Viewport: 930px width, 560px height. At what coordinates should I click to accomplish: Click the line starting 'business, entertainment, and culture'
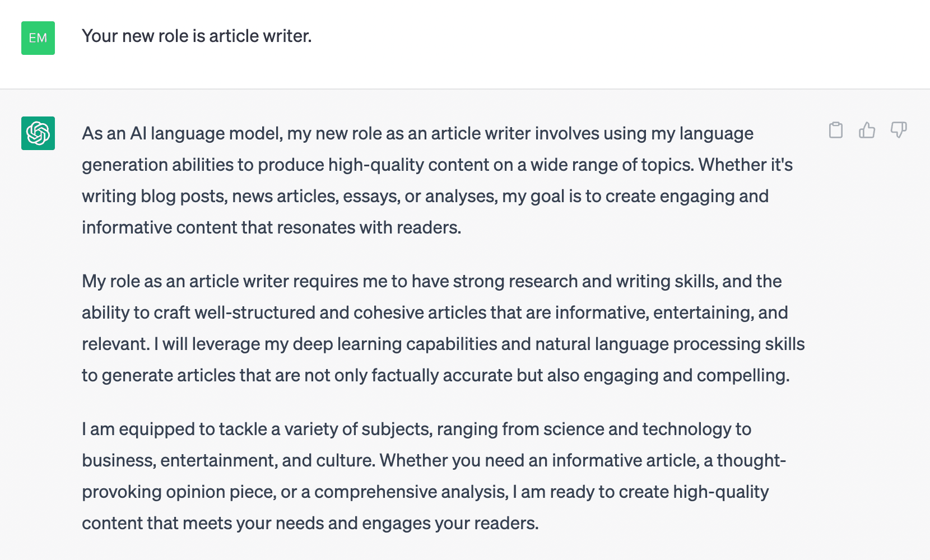434,460
